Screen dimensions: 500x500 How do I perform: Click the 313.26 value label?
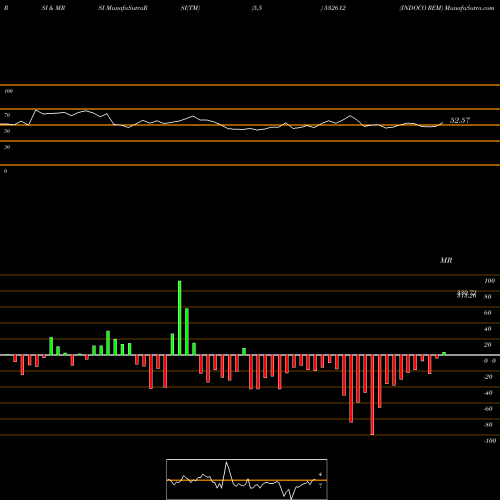click(467, 296)
